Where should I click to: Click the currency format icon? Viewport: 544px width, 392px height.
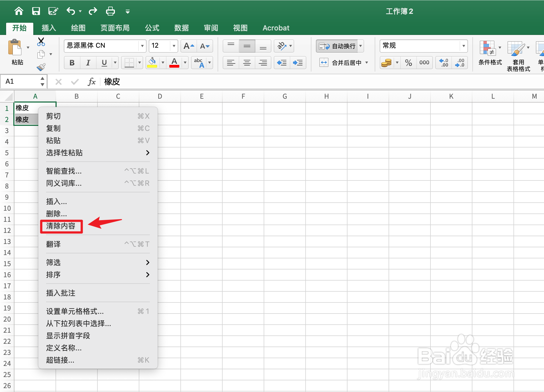click(387, 63)
